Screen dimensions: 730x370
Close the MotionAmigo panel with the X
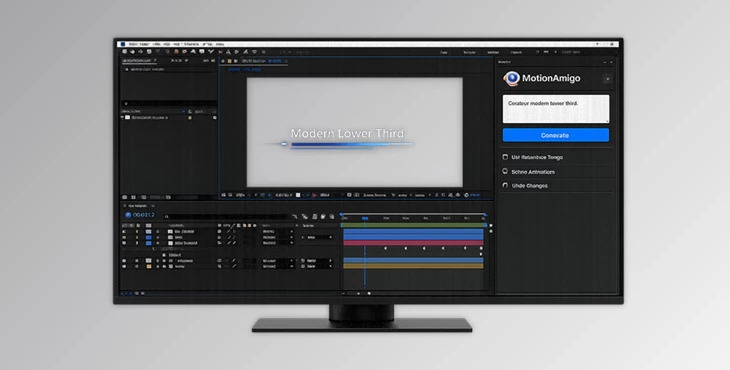point(607,79)
